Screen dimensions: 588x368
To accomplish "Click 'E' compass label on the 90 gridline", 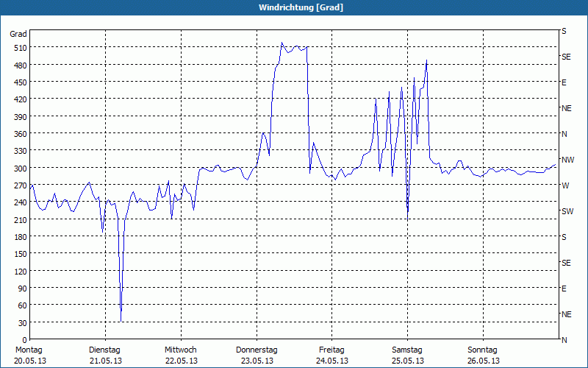I will tap(564, 289).
